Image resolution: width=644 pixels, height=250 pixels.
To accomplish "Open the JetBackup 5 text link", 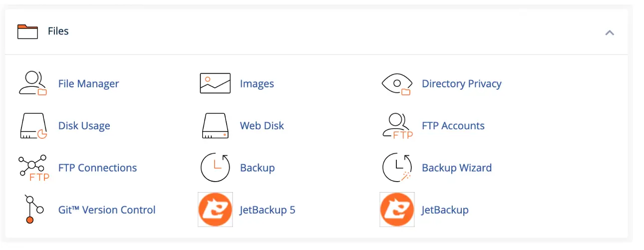I will [268, 210].
